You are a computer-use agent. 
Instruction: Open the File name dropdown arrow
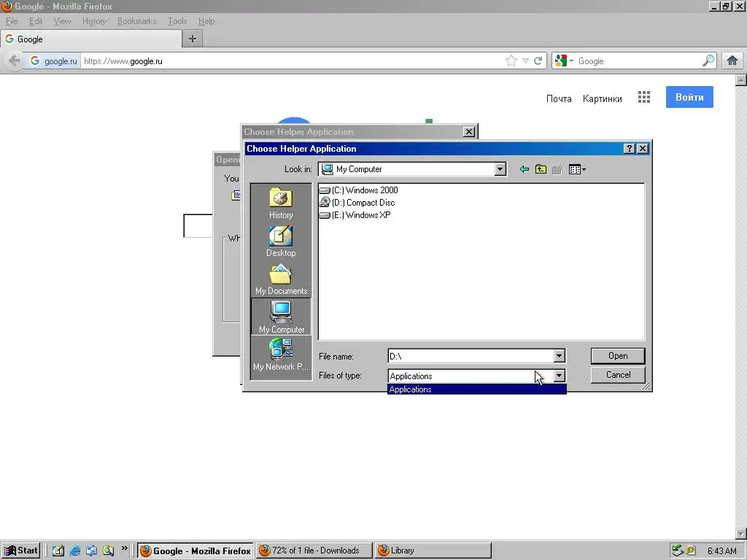pyautogui.click(x=559, y=356)
